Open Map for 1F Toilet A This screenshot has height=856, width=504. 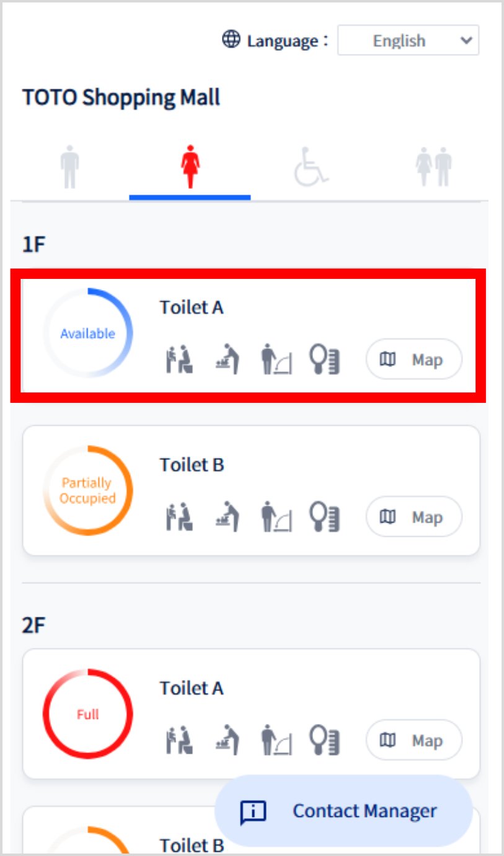[x=413, y=360]
